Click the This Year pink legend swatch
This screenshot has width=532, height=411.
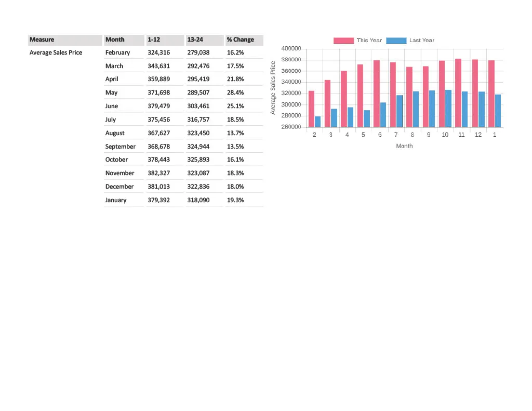[343, 41]
